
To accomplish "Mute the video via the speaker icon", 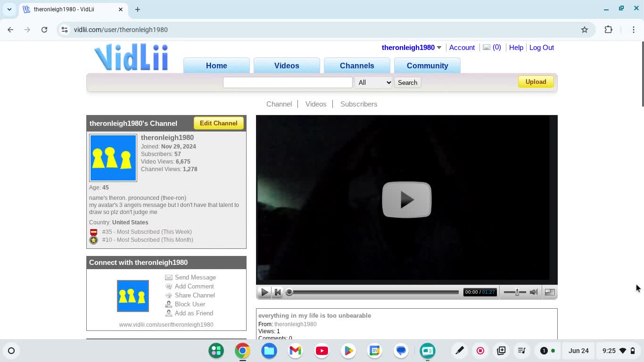I will point(534,292).
